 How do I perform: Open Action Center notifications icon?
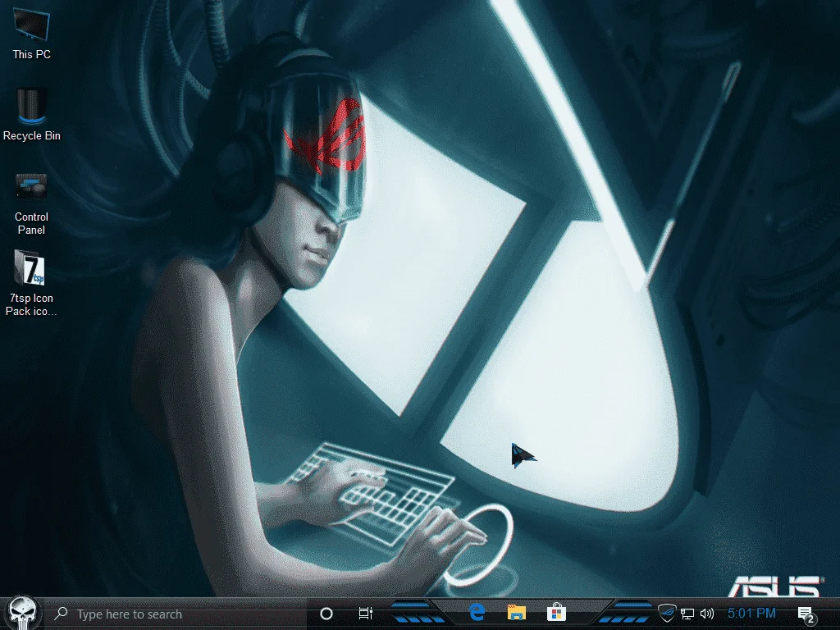pos(806,614)
